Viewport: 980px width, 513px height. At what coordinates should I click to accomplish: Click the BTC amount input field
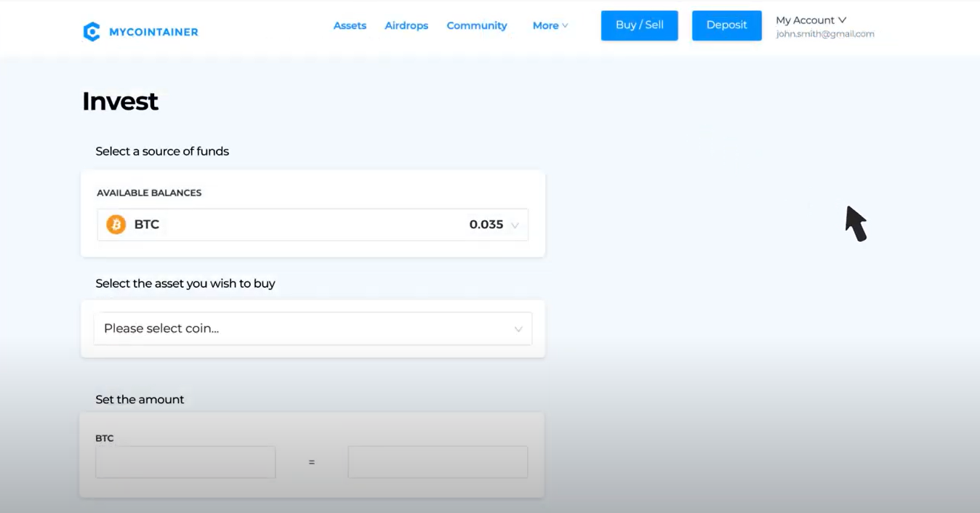point(185,462)
